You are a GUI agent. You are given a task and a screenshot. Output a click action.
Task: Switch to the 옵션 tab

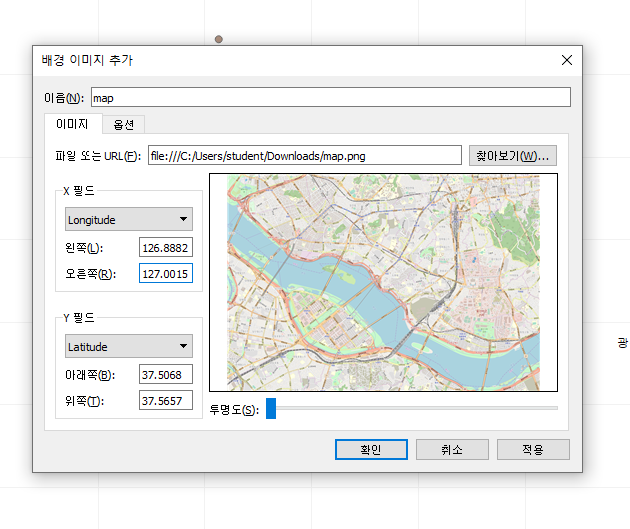[123, 125]
